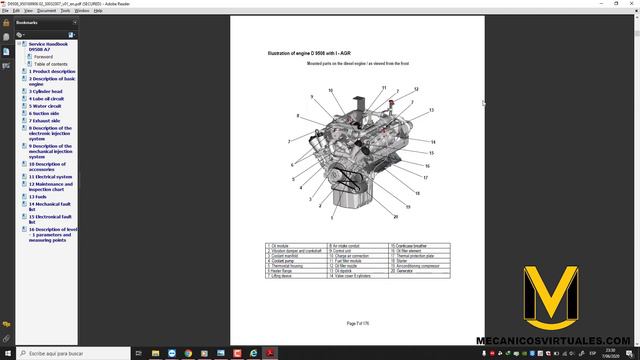This screenshot has width=640, height=360.
Task: Open TeamViewer from the taskbar
Action: (172, 353)
